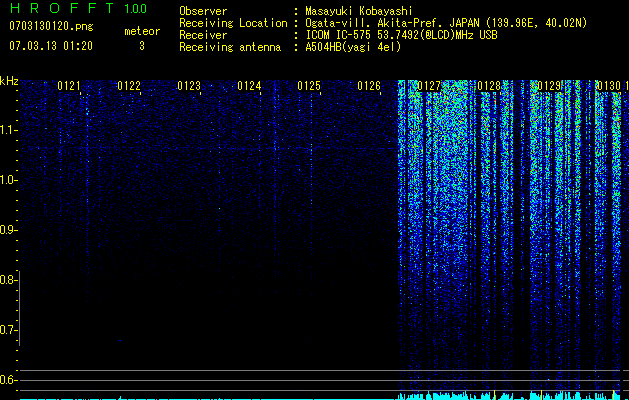
Task: Click time marker 0123
Action: (189, 86)
